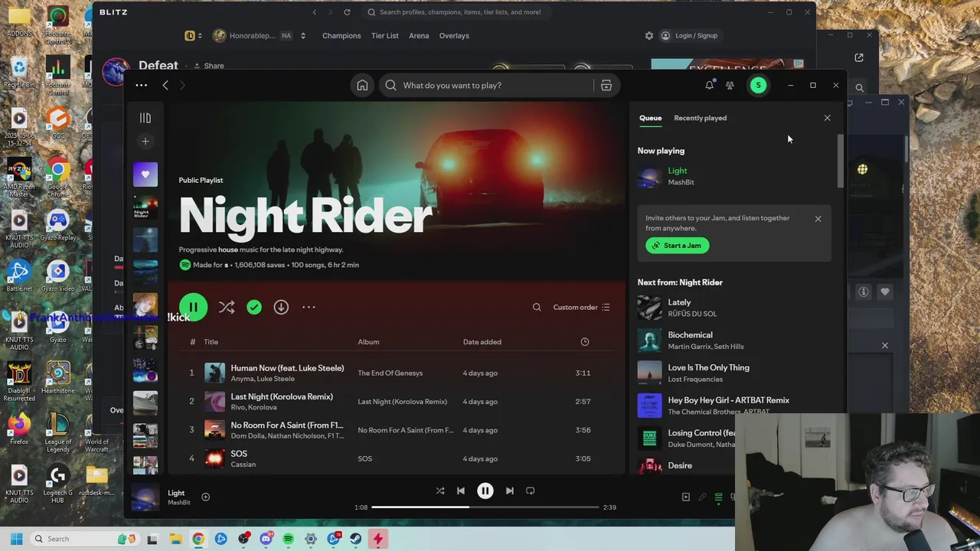Expand Your Library sidebar
Screen dimensions: 980x551
pos(145,118)
